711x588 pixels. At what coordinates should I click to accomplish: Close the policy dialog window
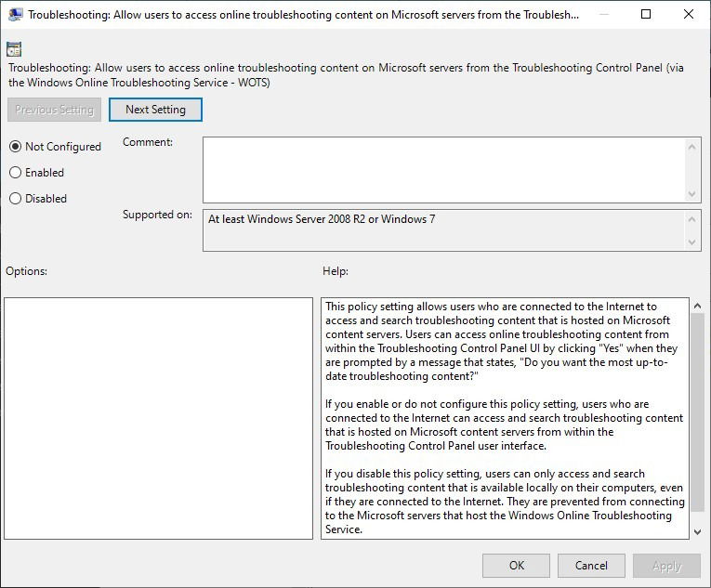(689, 14)
